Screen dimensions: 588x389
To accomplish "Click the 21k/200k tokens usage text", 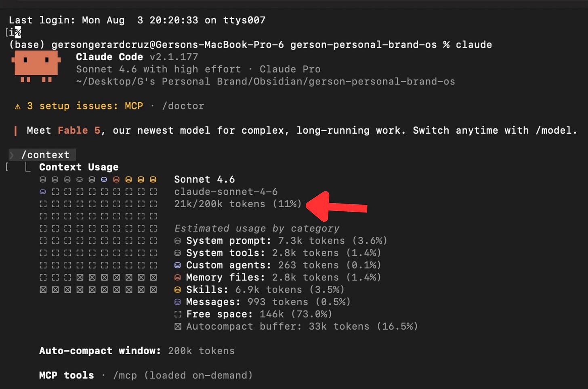I will click(237, 204).
